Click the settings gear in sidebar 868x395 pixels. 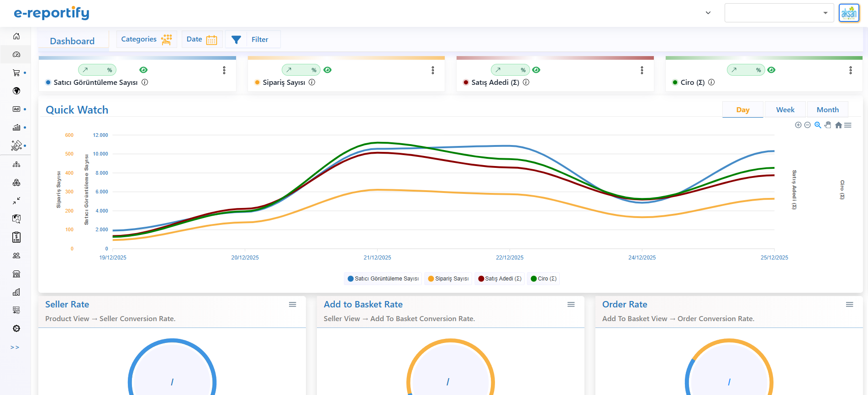tap(16, 328)
